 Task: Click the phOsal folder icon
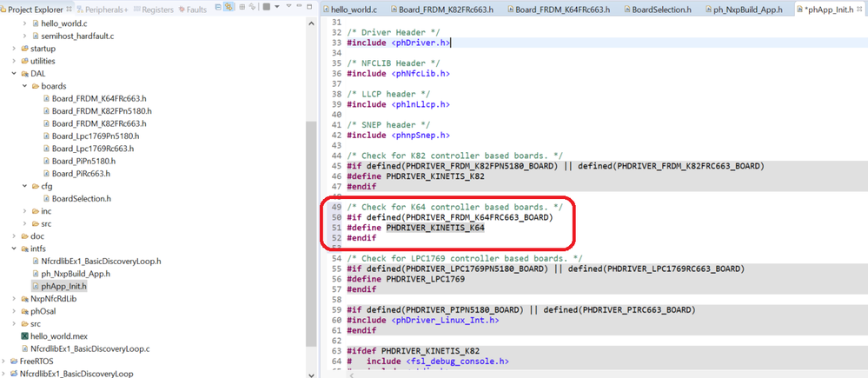[x=24, y=311]
